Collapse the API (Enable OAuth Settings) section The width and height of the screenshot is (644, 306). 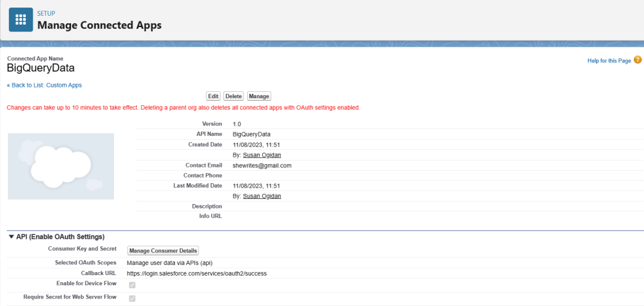(11, 237)
